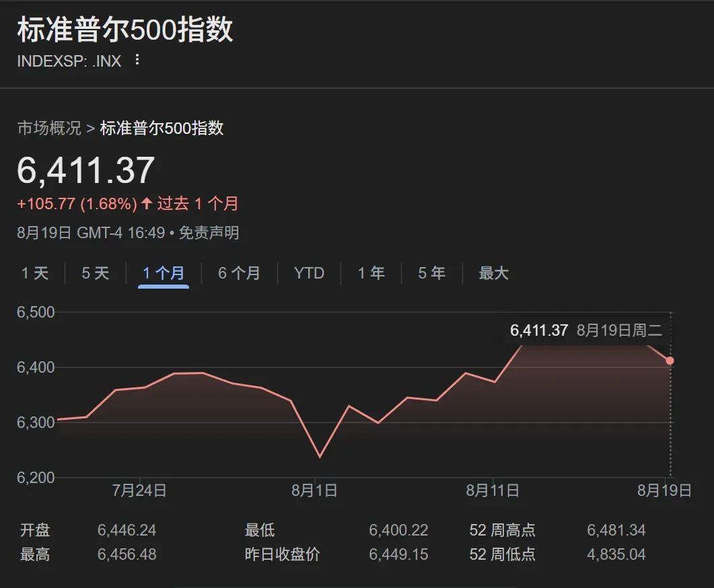Click the 昨日收盘价 value 6,449.15

[398, 554]
